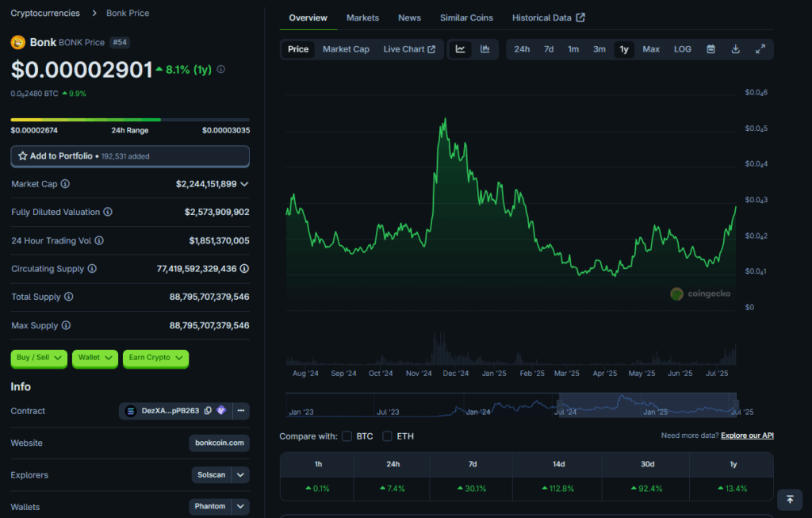This screenshot has height=518, width=812.
Task: Click the purple wallet icon beside contract
Action: tap(222, 410)
